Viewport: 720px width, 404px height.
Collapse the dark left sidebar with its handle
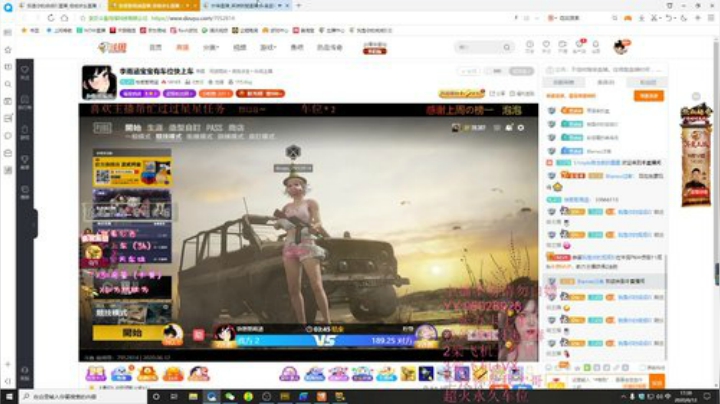click(x=35, y=224)
